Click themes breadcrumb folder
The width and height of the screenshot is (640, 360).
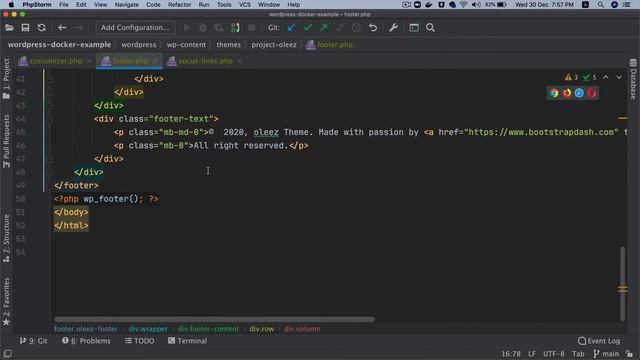point(228,44)
